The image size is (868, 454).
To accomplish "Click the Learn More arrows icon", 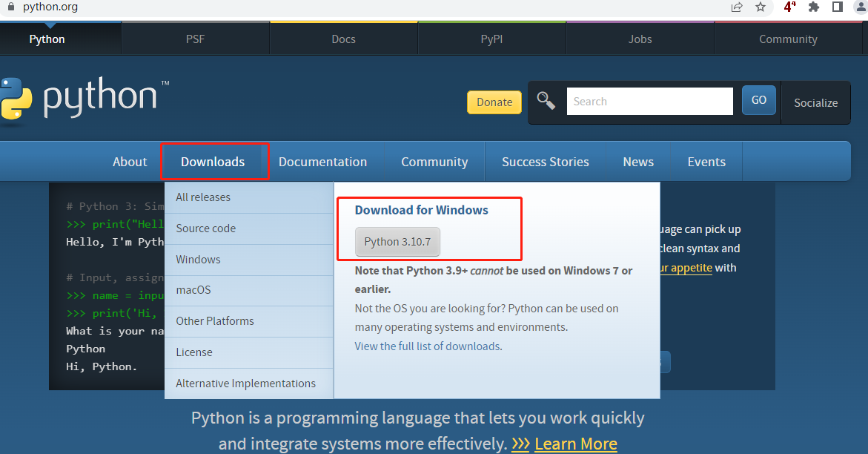I will (520, 444).
